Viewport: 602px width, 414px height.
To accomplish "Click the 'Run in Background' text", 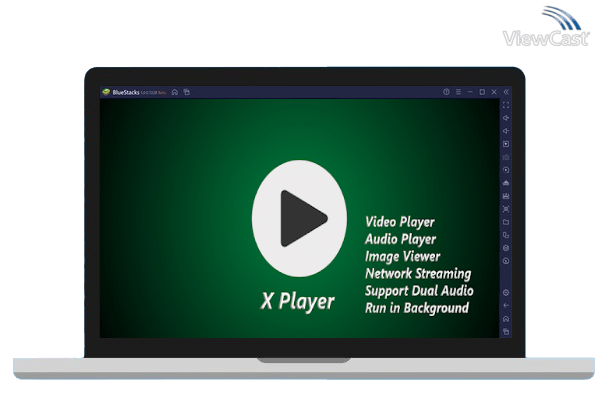I will [x=417, y=308].
